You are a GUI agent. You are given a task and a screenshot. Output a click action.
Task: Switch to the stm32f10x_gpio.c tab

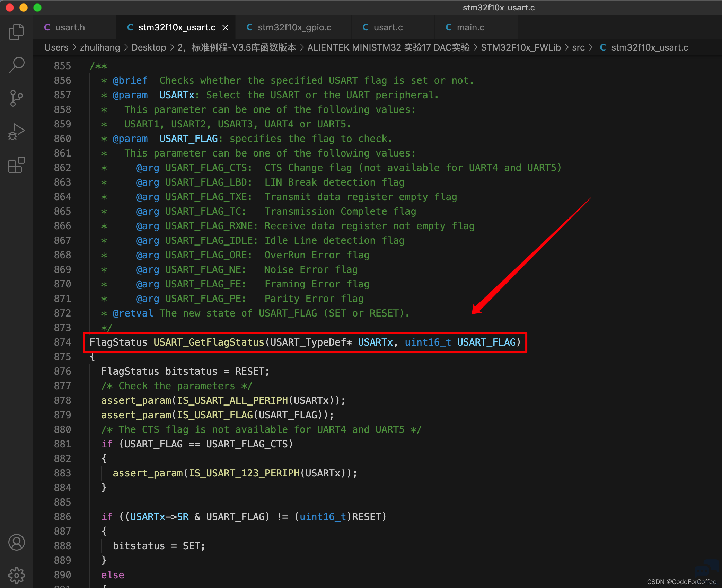pyautogui.click(x=293, y=27)
